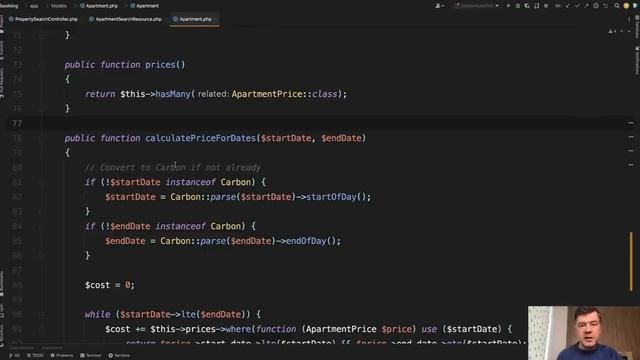Click the lte call in while condition
The width and height of the screenshot is (640, 360).
pos(188,315)
